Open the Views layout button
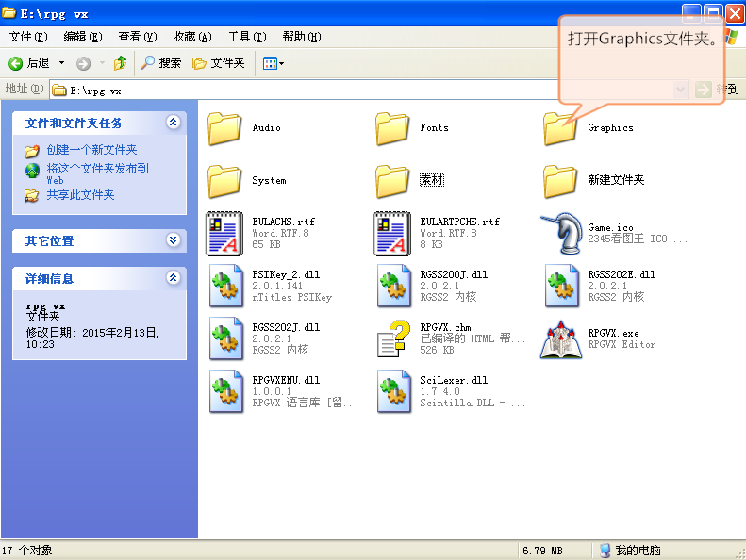 click(274, 63)
